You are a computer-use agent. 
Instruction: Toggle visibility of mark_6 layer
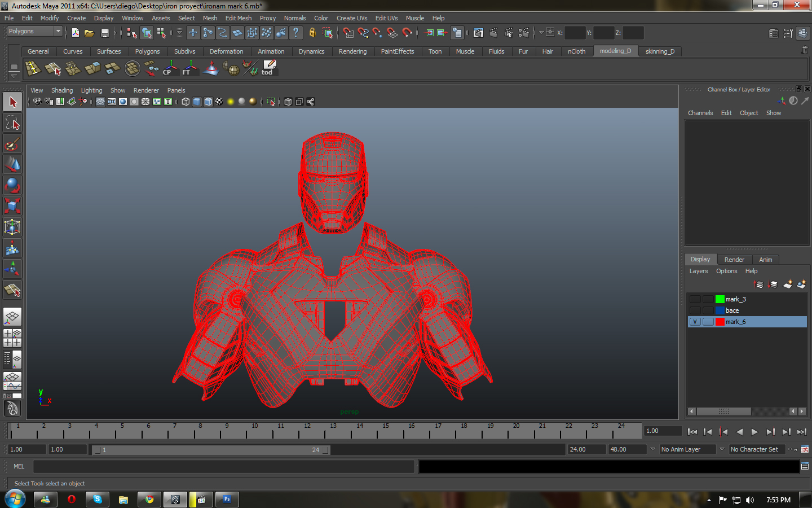[x=695, y=322]
